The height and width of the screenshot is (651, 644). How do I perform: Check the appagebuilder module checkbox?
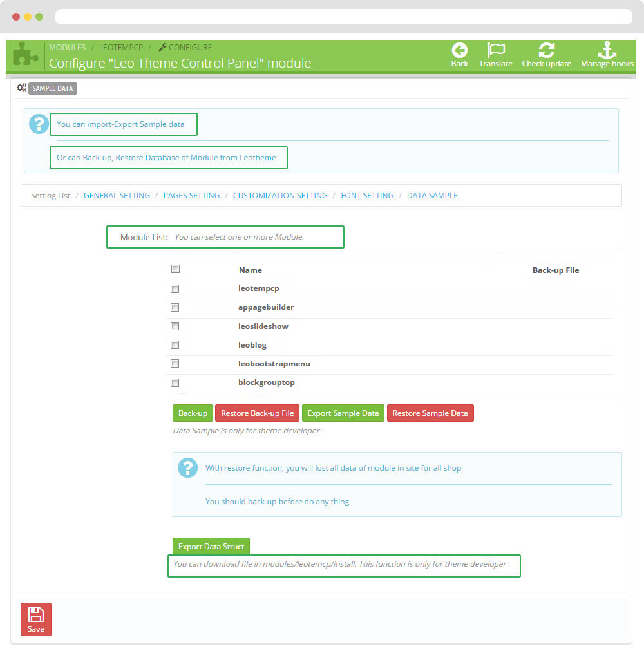[175, 307]
